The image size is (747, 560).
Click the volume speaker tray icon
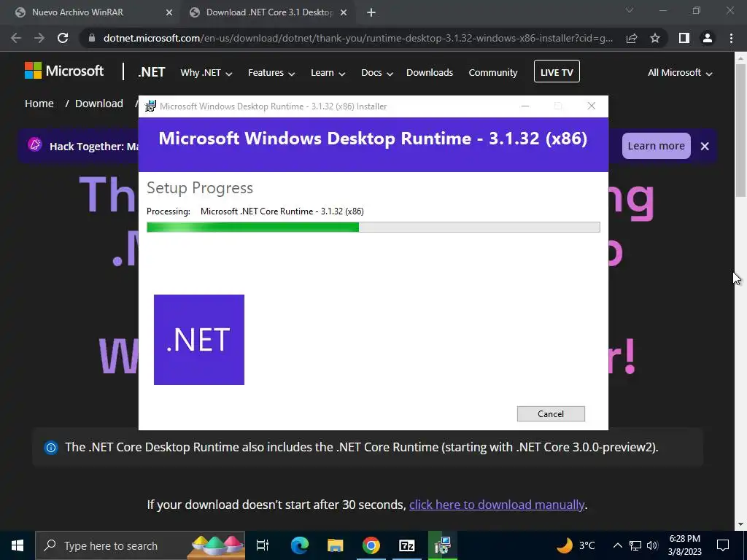click(653, 545)
